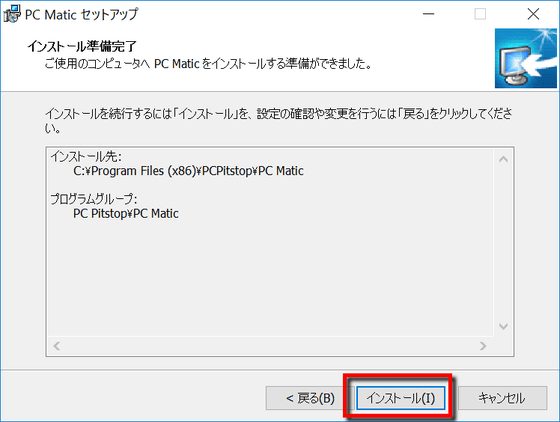Screen dimensions: 560x422
Task: Click the インストール(I) button
Action: point(400,398)
